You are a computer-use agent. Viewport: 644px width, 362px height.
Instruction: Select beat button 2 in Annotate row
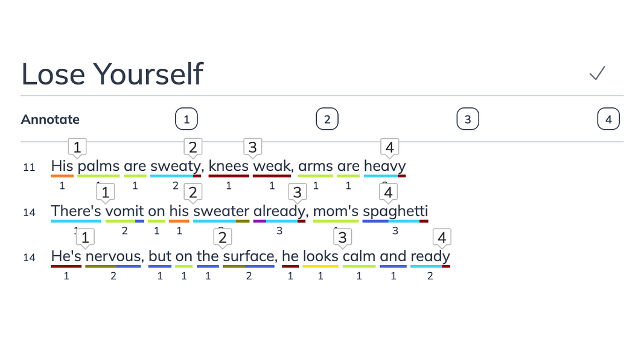tap(327, 119)
